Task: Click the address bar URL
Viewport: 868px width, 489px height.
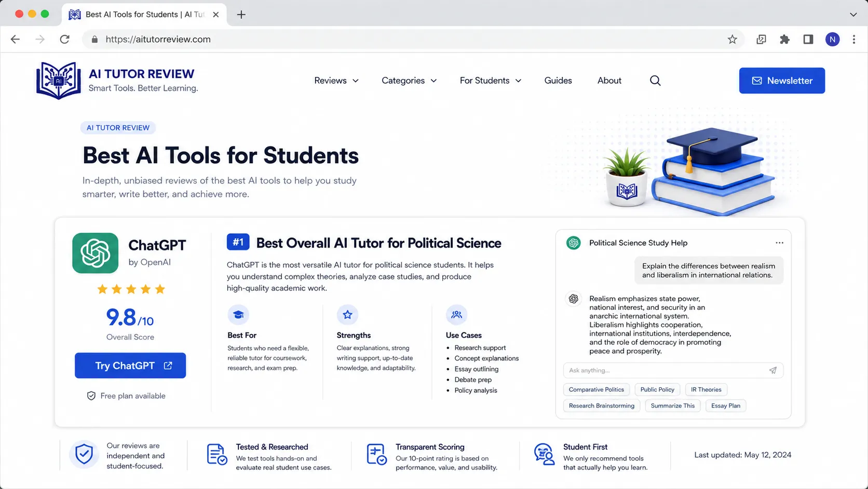Action: pos(158,39)
